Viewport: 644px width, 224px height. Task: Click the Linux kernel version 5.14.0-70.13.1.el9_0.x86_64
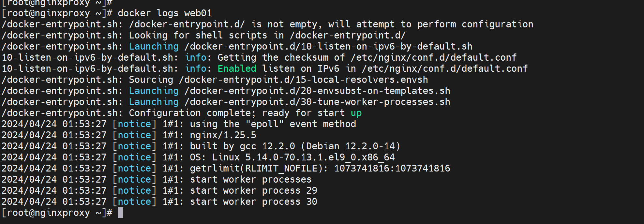tap(320, 157)
